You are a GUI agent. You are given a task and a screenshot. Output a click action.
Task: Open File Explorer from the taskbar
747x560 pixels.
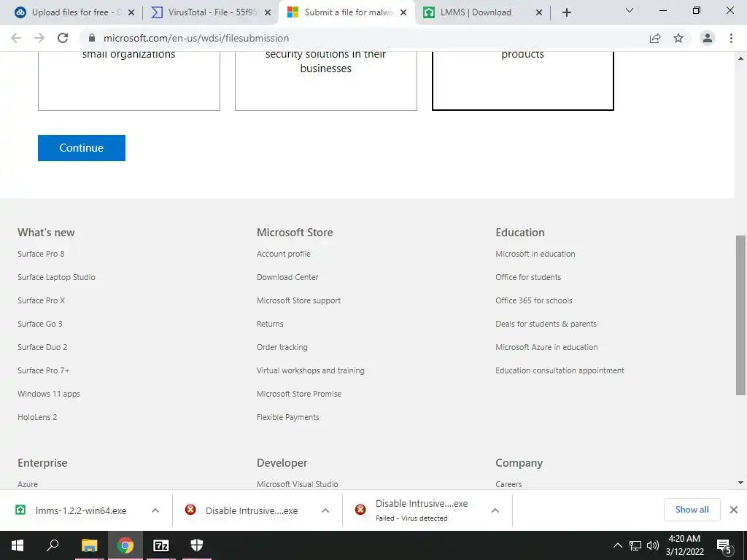(x=89, y=545)
